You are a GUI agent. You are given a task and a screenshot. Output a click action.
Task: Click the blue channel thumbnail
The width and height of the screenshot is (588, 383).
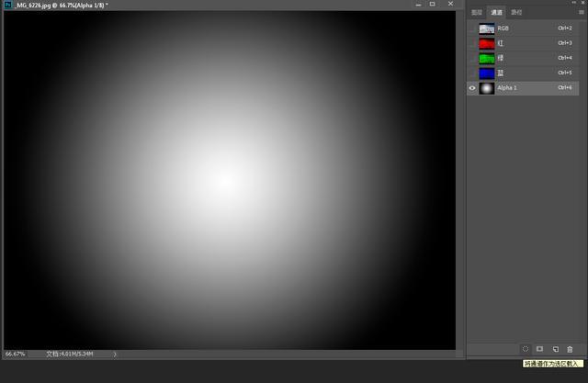tap(487, 73)
